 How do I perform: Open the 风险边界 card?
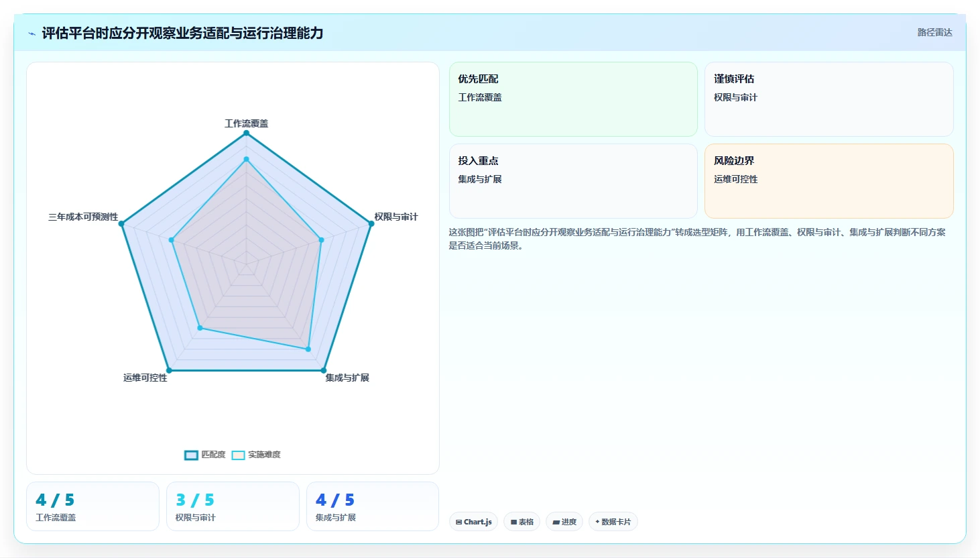tap(829, 181)
